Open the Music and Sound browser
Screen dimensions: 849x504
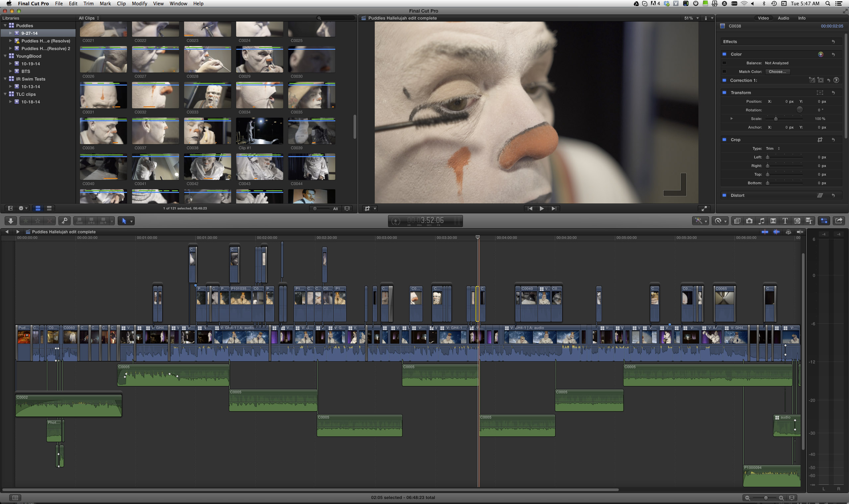(x=761, y=221)
